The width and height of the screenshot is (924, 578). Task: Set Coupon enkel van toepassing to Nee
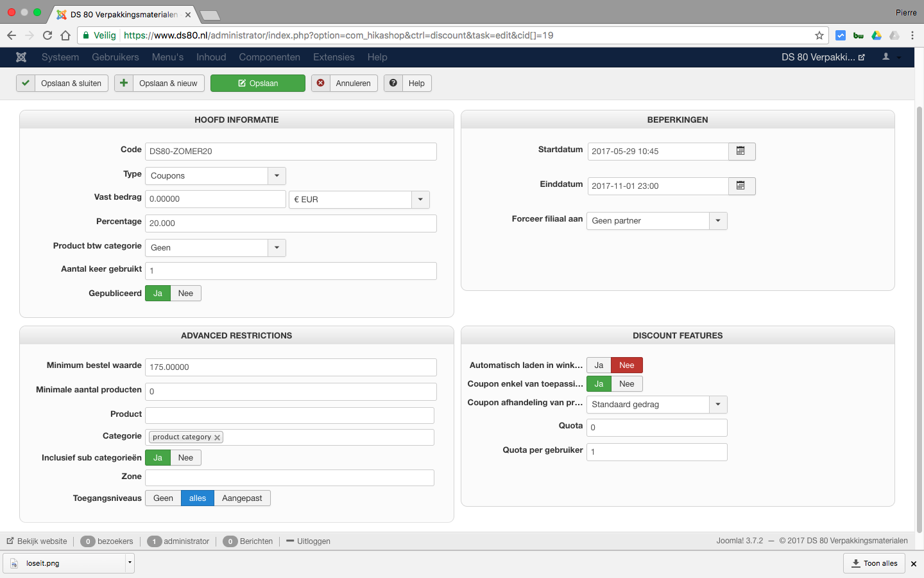627,384
